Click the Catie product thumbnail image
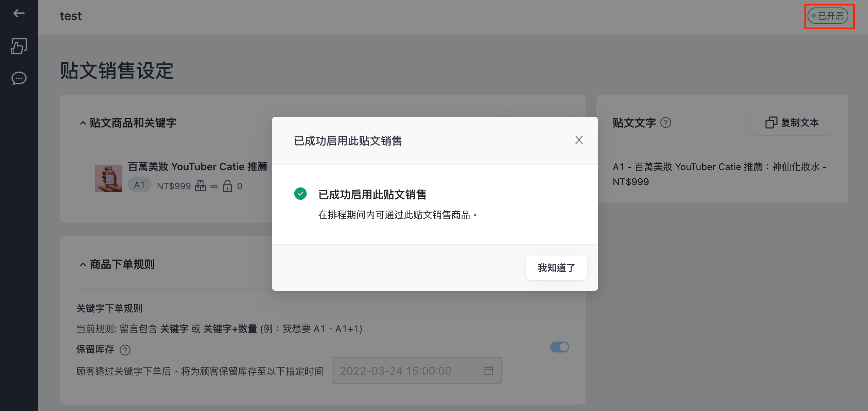868x411 pixels. (x=108, y=178)
